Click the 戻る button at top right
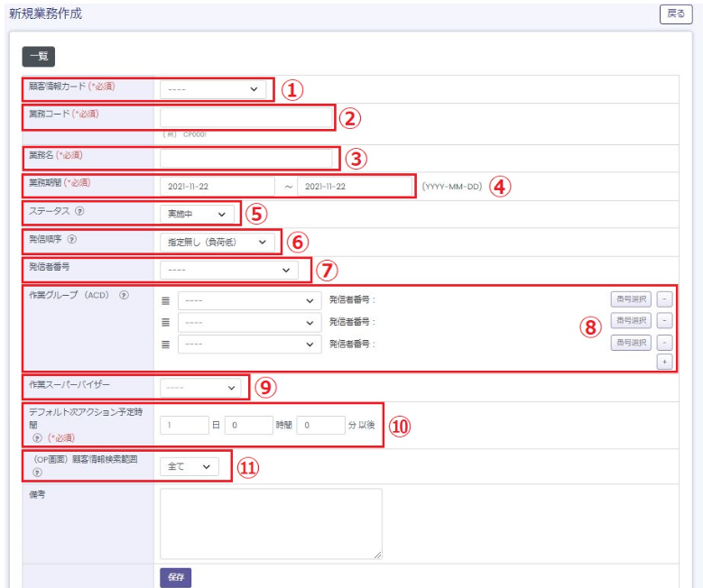 [675, 14]
